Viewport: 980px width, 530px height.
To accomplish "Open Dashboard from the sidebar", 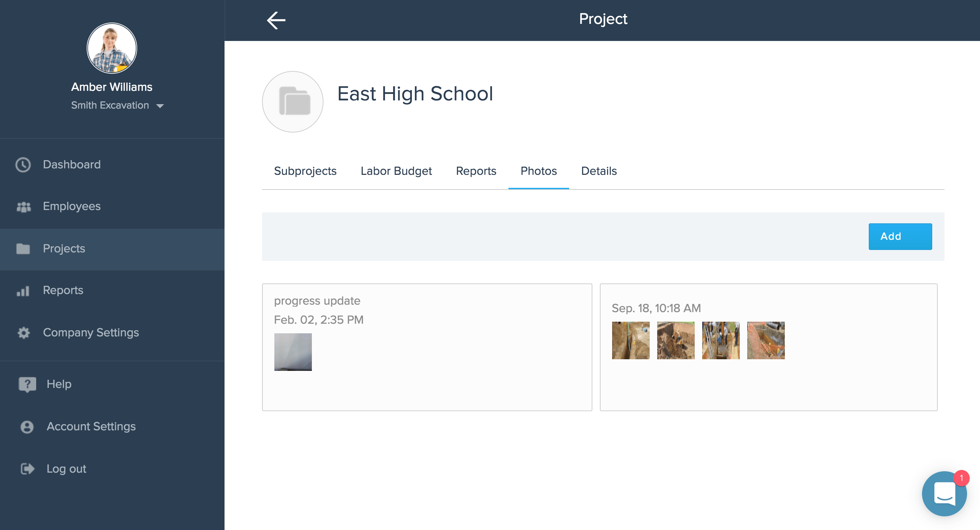I will click(112, 165).
